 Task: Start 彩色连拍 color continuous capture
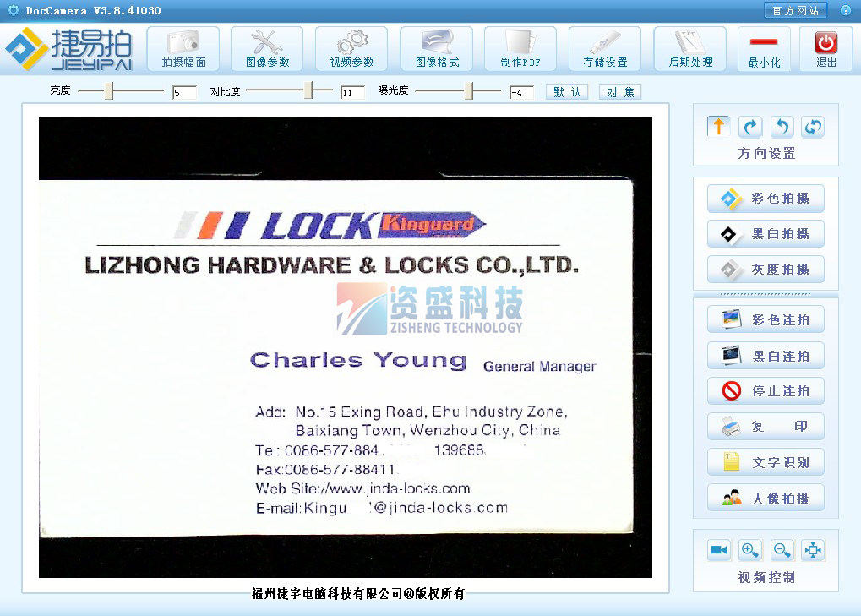(766, 319)
